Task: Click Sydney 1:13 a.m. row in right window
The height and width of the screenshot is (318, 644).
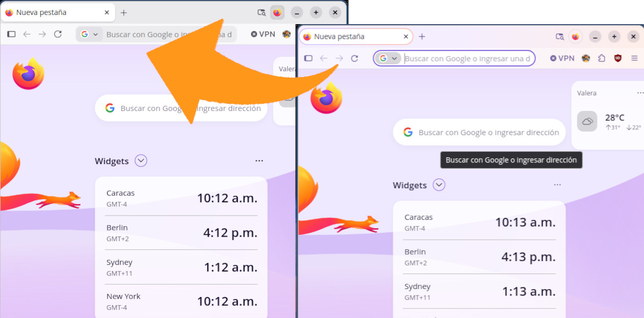Action: pos(480,291)
